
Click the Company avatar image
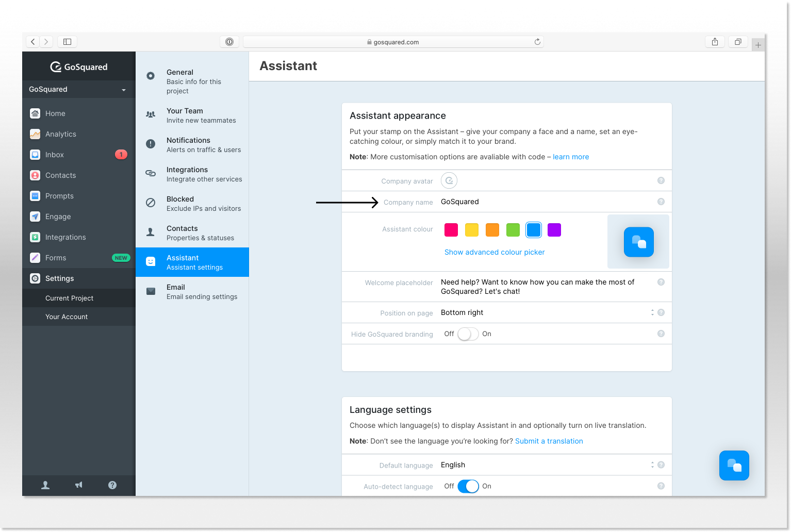pos(449,180)
